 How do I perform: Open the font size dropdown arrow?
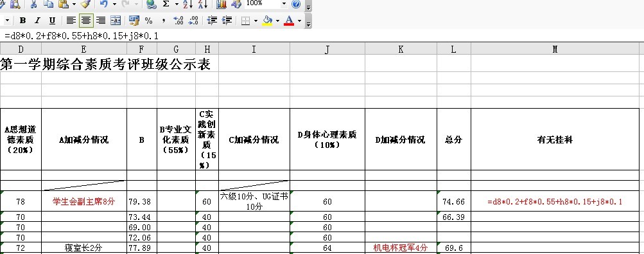(8, 20)
